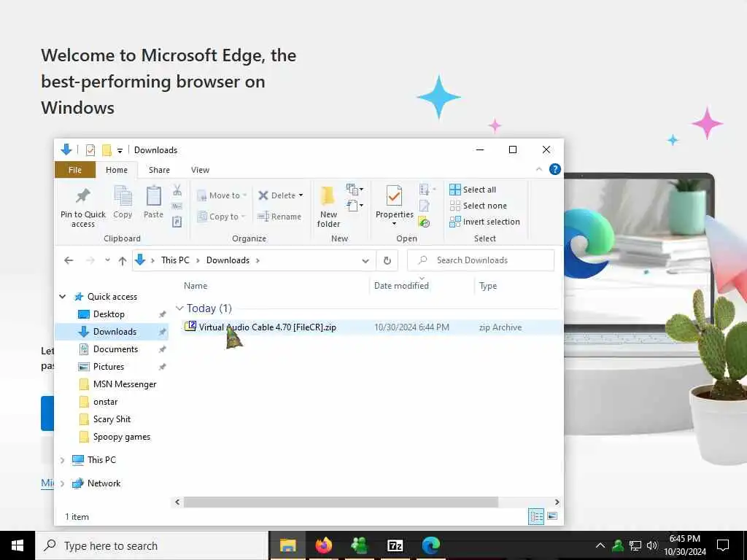Click Rename in Organize group
This screenshot has width=747, height=560.
(279, 217)
